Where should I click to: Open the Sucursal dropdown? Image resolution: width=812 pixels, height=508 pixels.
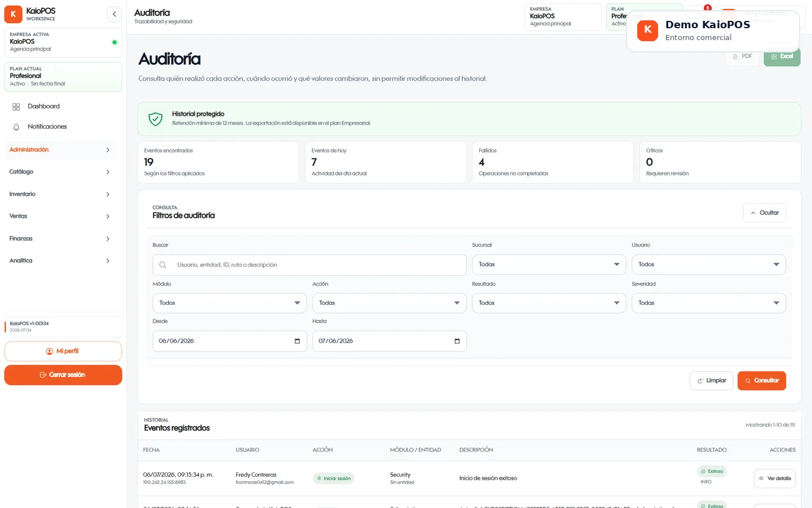click(x=549, y=265)
